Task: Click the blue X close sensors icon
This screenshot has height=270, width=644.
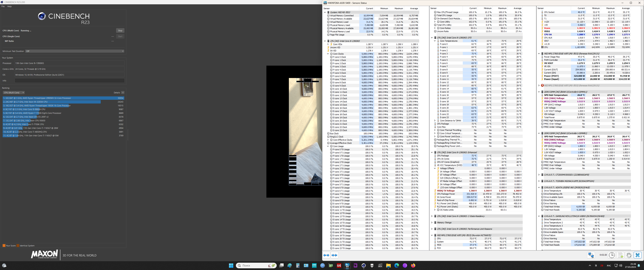Action: pos(637,255)
